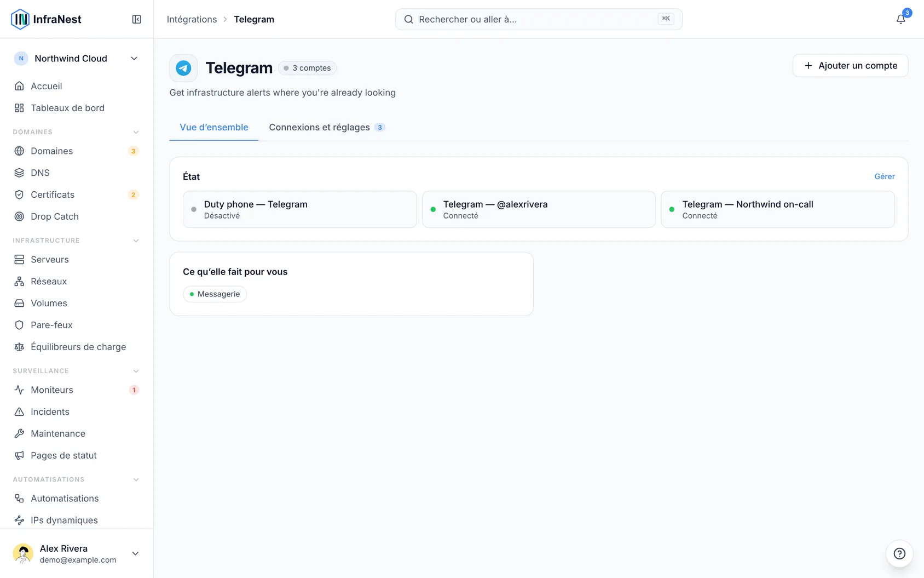Open Automatisations icon
The width and height of the screenshot is (924, 578).
pos(19,498)
